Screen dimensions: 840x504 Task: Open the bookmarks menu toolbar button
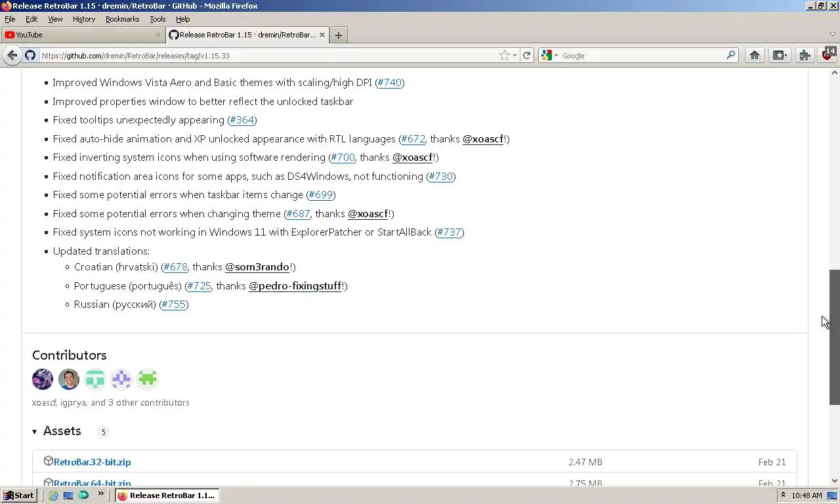coord(780,56)
